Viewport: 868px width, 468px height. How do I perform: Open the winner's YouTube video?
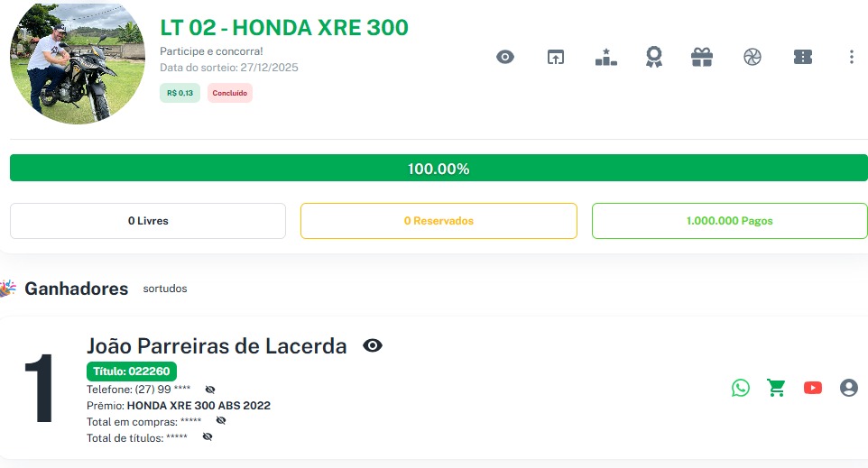[813, 388]
